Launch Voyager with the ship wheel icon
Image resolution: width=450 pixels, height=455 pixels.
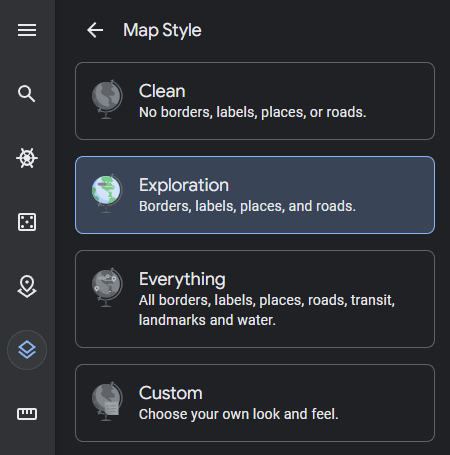27,158
